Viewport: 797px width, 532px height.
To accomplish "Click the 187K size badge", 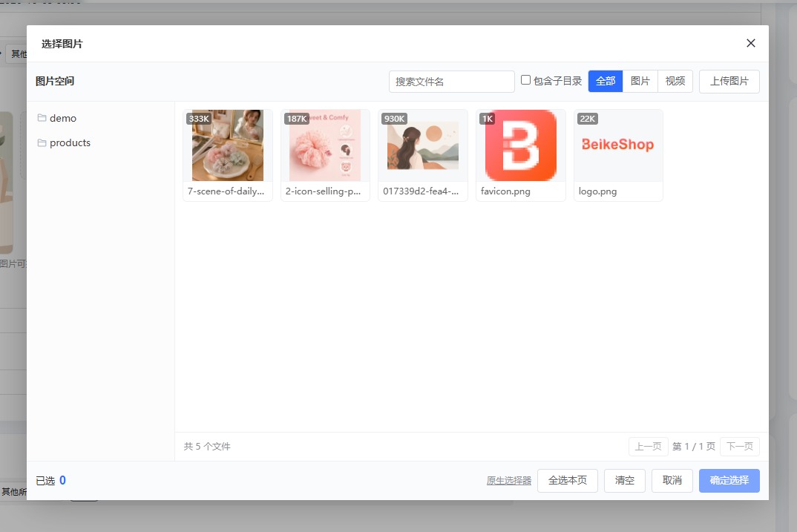I will pyautogui.click(x=297, y=119).
